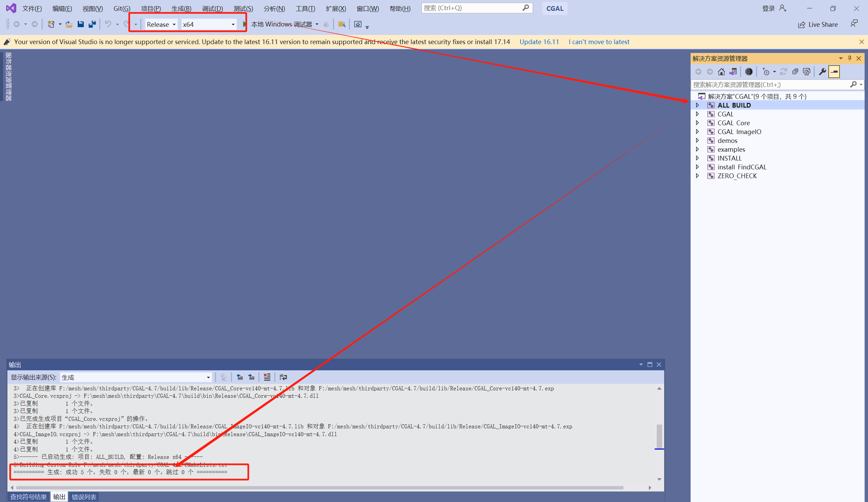Go to previous message icon in Output
This screenshot has width=868, height=502.
coord(240,377)
